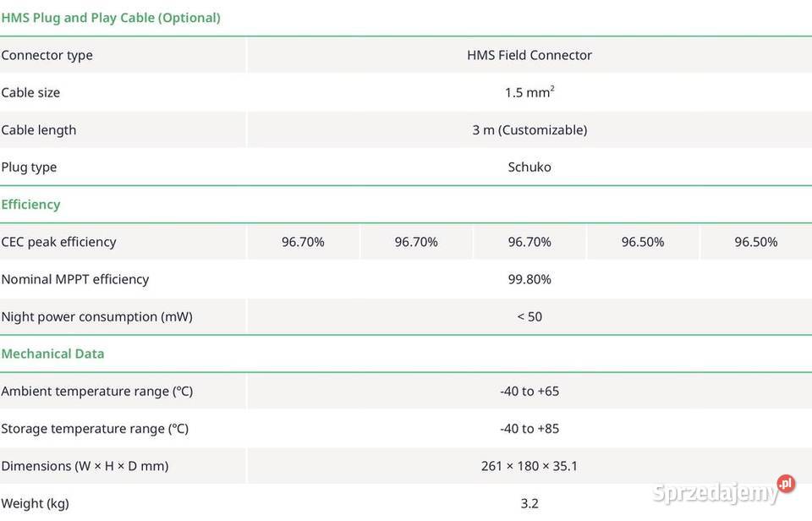Screen dimensions: 812x521
Task: Click the 'Connector type' row label
Action: [x=47, y=55]
